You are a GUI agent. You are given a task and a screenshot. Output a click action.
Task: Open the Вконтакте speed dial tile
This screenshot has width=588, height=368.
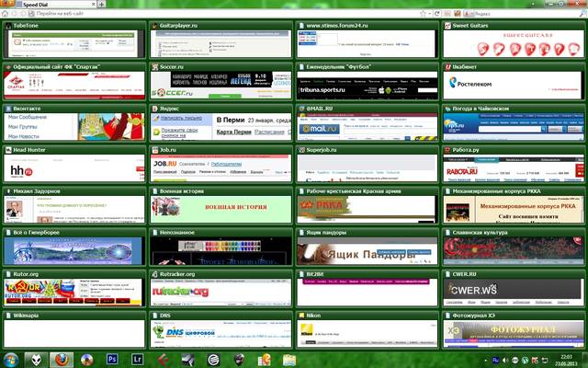pyautogui.click(x=74, y=126)
